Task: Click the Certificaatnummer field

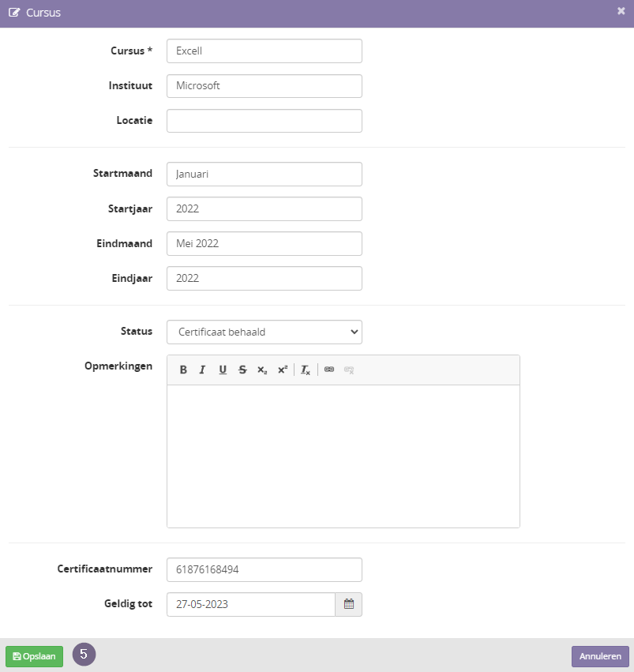Action: coord(264,569)
